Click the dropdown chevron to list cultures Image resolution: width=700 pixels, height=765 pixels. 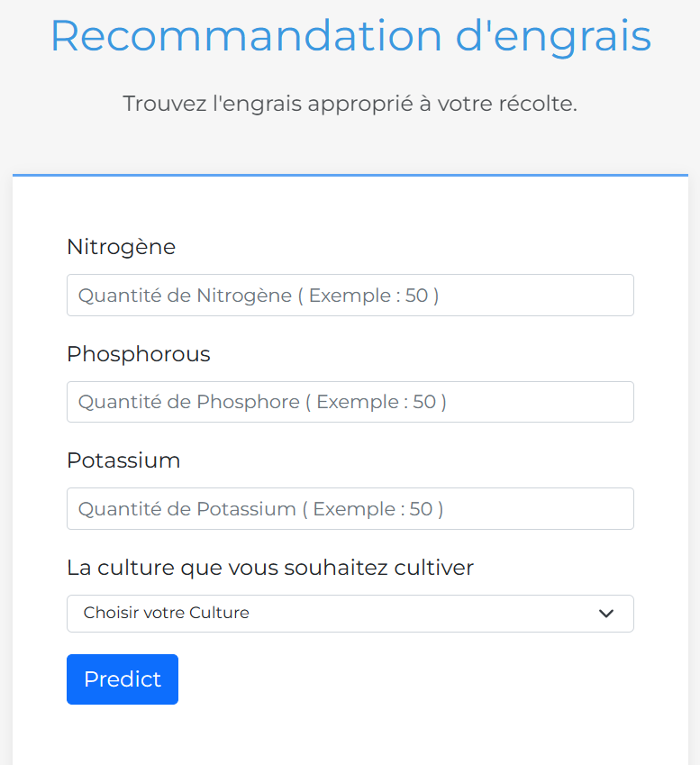(606, 614)
